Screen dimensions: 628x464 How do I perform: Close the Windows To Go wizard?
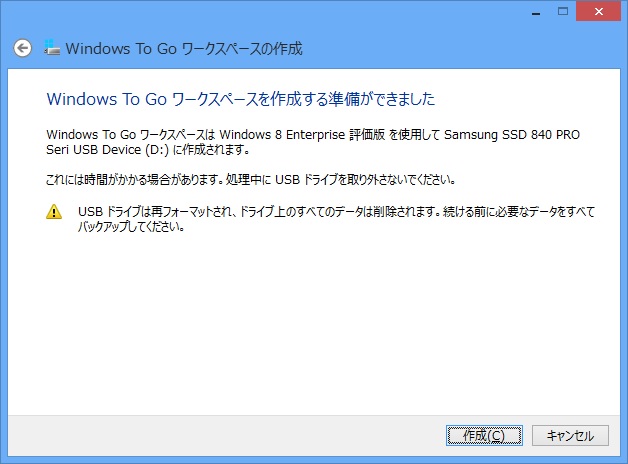pyautogui.click(x=598, y=11)
